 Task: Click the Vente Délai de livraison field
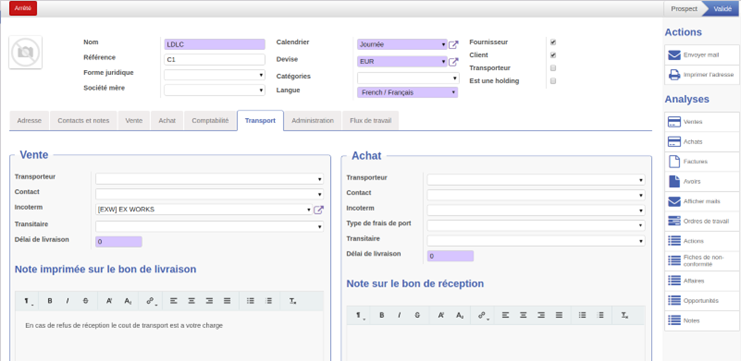tap(119, 241)
